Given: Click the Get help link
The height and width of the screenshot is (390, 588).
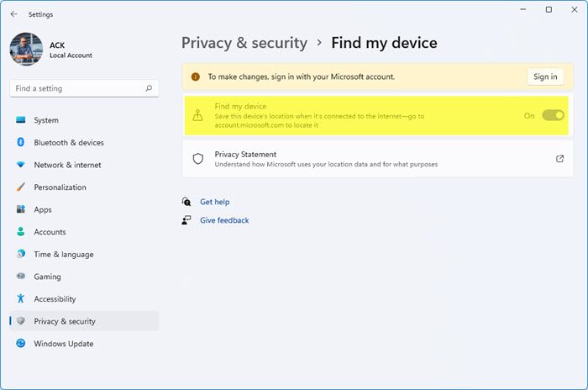Looking at the screenshot, I should coord(214,202).
